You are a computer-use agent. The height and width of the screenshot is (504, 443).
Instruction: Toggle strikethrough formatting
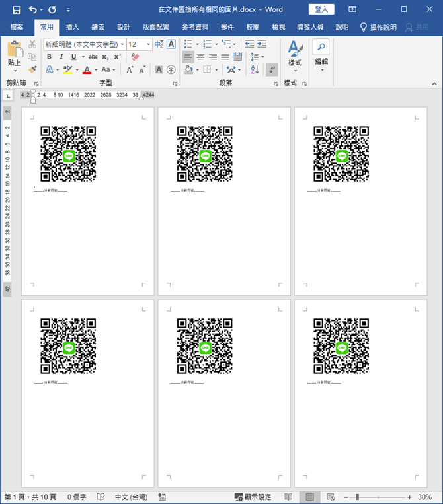[x=93, y=57]
